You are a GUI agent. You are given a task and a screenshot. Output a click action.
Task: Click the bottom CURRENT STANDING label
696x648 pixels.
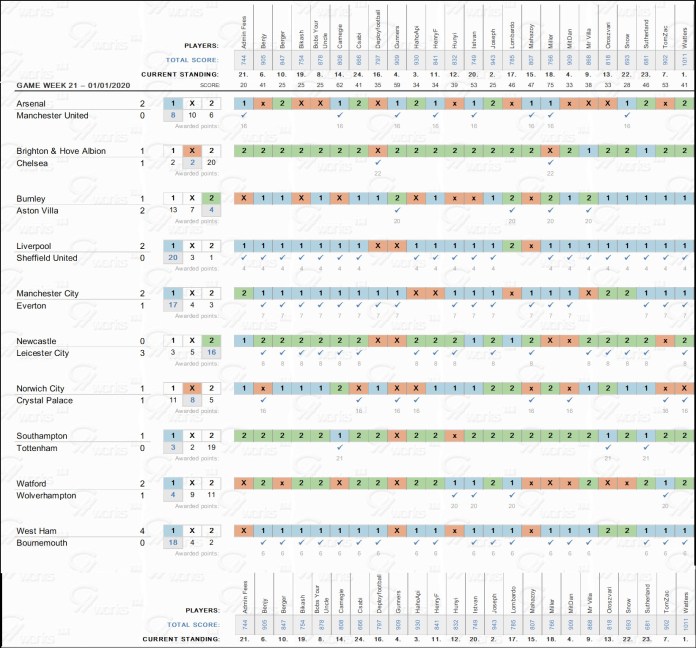click(x=181, y=638)
